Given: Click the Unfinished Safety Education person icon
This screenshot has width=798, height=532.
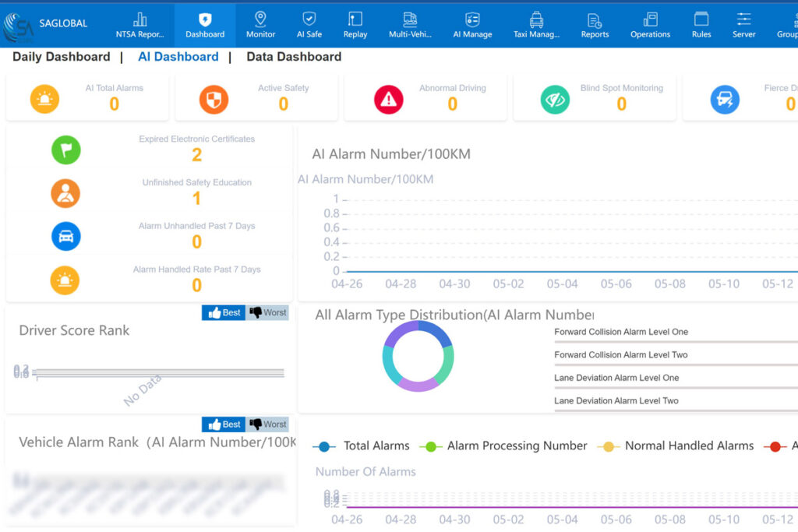Looking at the screenshot, I should [65, 193].
